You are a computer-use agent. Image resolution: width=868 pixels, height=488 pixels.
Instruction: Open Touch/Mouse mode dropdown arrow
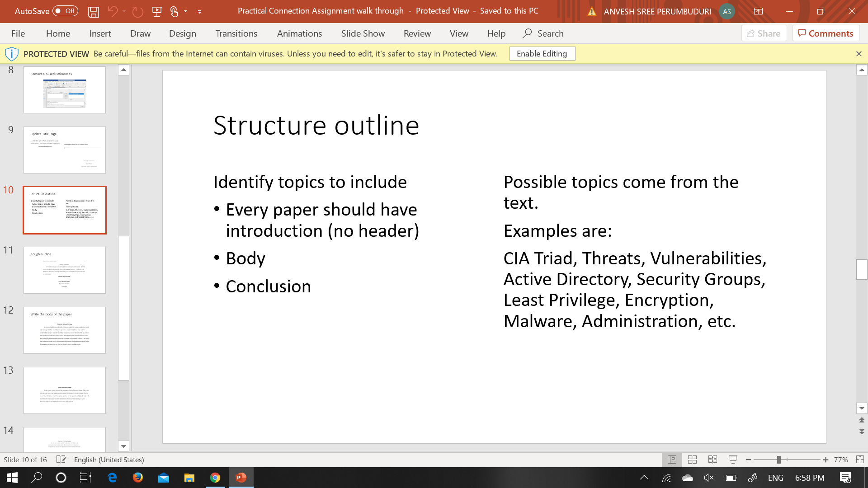tap(185, 11)
